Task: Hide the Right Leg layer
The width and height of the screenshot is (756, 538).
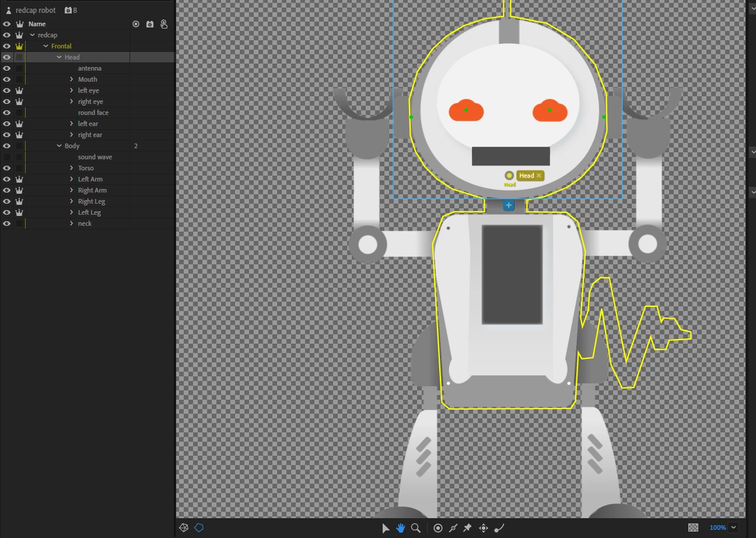Action: 7,201
